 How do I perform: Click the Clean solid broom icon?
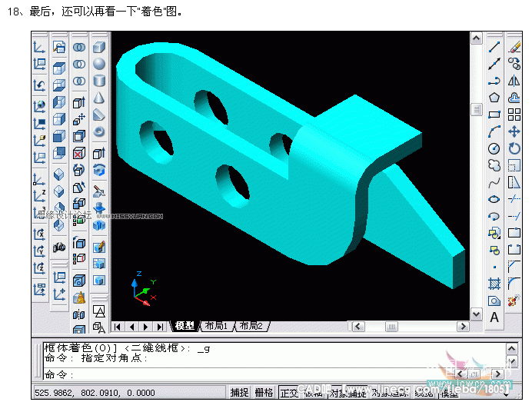coord(79,298)
